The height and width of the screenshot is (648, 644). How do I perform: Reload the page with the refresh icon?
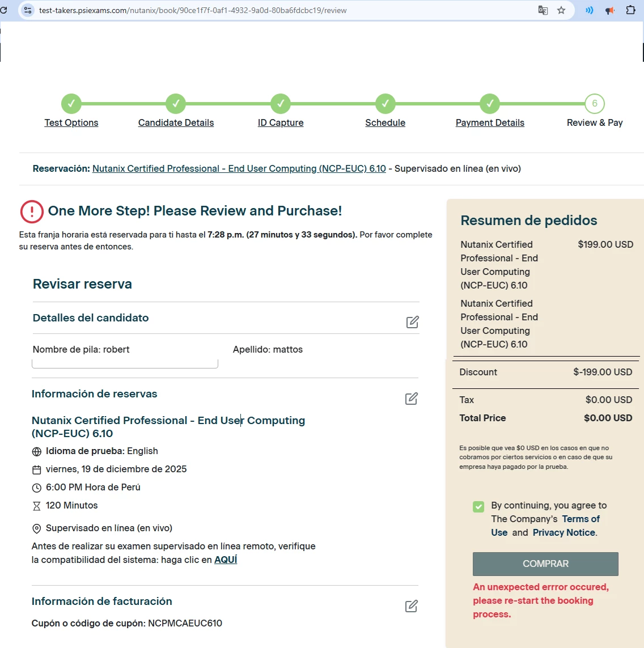pyautogui.click(x=3, y=10)
